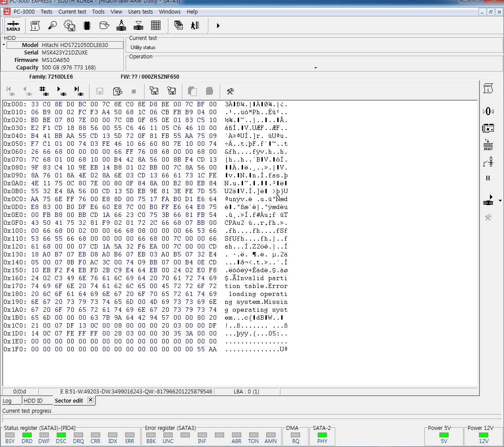Click the power switch circuit sidebar icon
Viewport: 504px width, 447px height.
[x=488, y=162]
